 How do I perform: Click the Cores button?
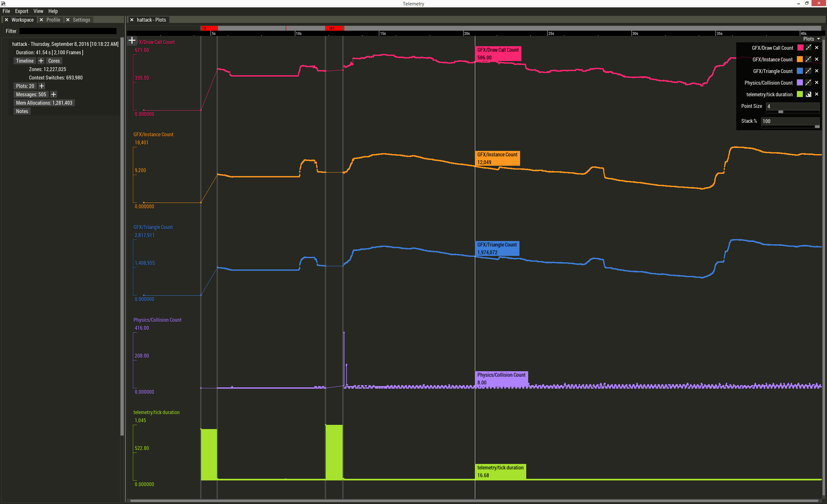pyautogui.click(x=54, y=61)
